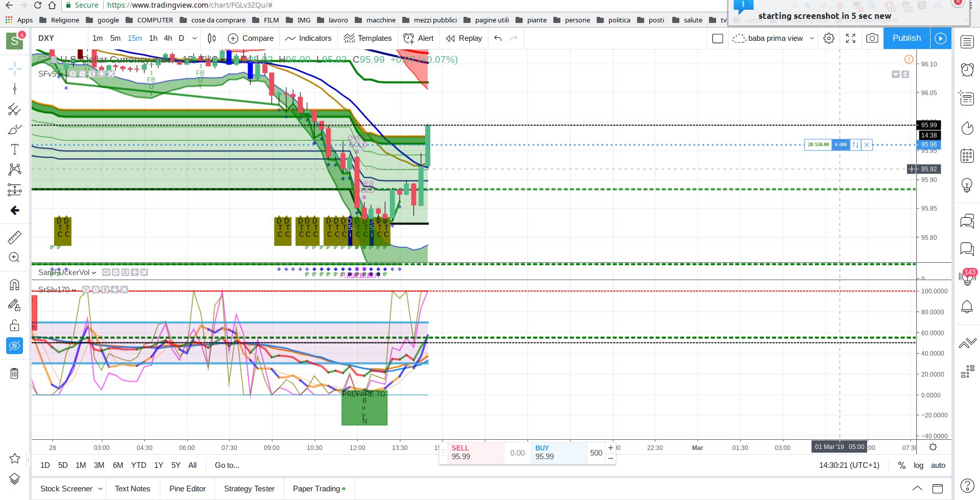Open candle chart style selector
The image size is (980, 500).
coord(212,38)
